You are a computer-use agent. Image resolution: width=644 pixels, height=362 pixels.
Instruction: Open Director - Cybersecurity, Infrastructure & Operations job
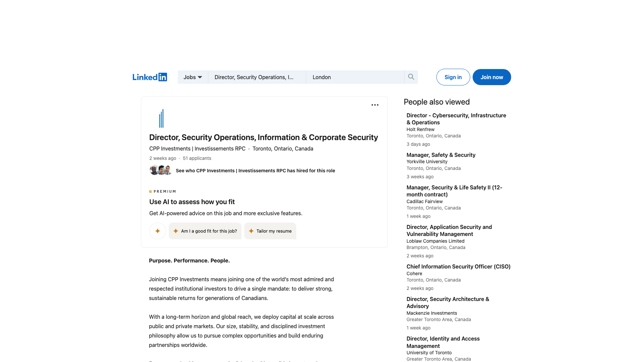tap(456, 119)
